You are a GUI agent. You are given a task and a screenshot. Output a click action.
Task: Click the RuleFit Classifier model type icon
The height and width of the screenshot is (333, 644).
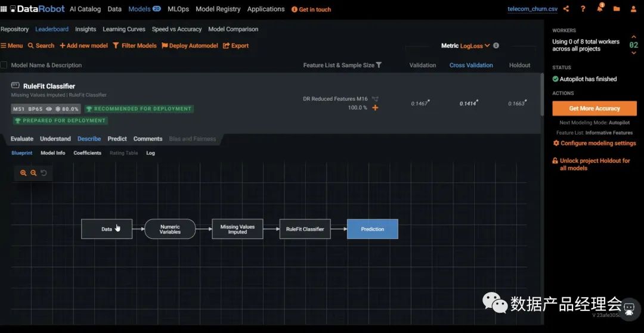(15, 85)
